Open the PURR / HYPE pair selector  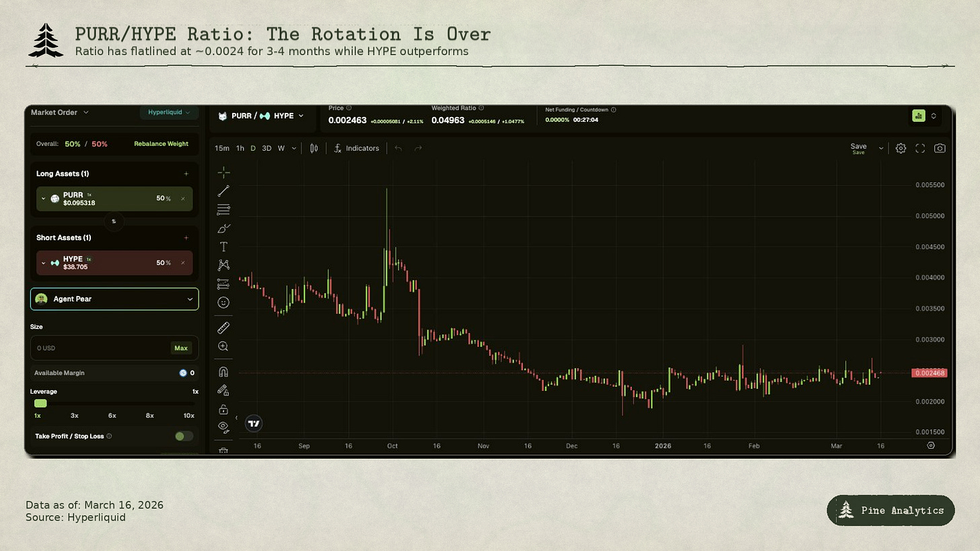tap(261, 116)
